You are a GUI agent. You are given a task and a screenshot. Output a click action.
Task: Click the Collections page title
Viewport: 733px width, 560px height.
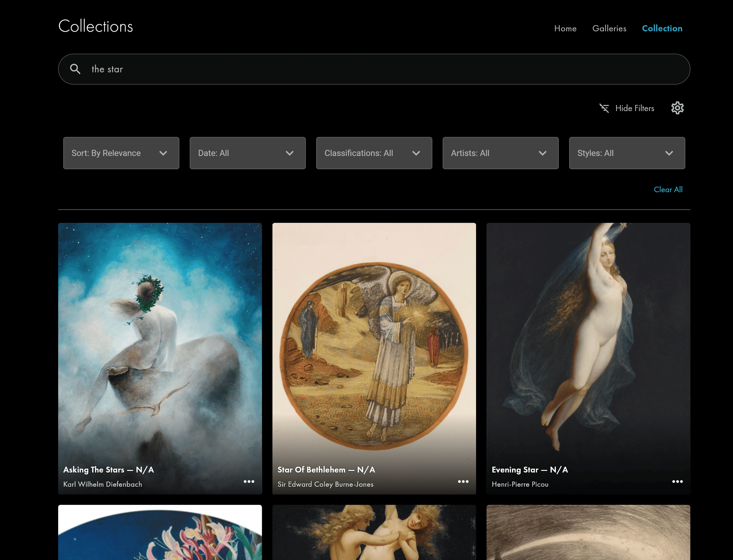click(96, 26)
